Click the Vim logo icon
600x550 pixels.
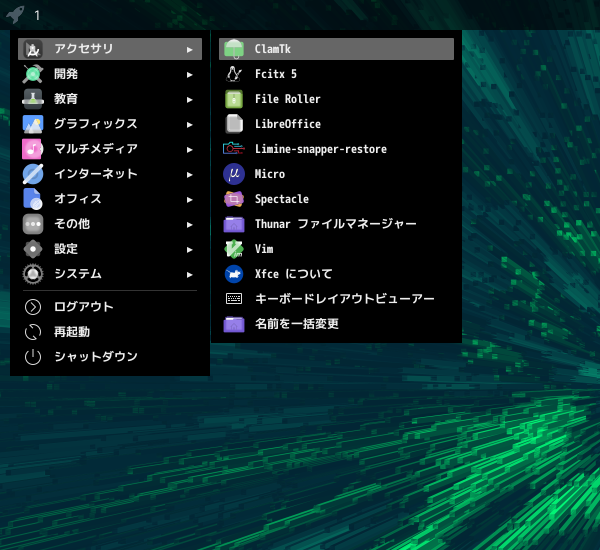(x=234, y=249)
